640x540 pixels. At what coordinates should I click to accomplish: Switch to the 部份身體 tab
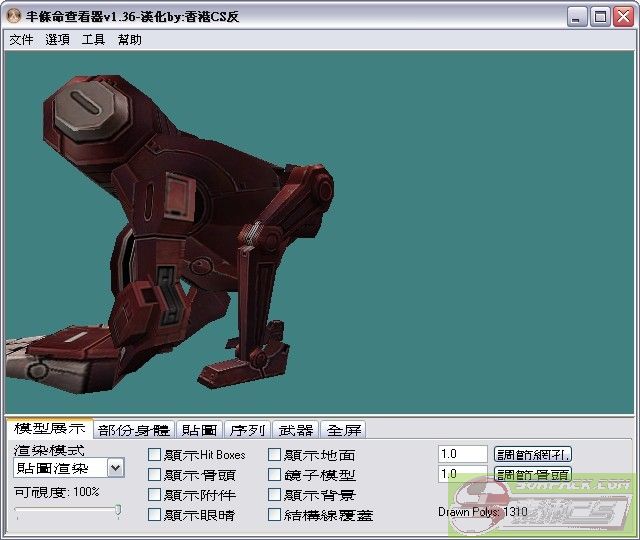pos(134,430)
